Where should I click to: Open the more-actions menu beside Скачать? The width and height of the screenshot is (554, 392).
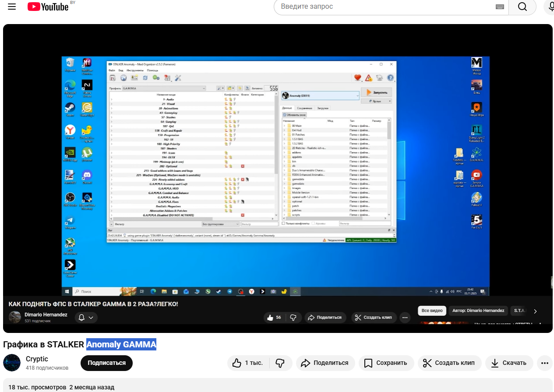(545, 363)
